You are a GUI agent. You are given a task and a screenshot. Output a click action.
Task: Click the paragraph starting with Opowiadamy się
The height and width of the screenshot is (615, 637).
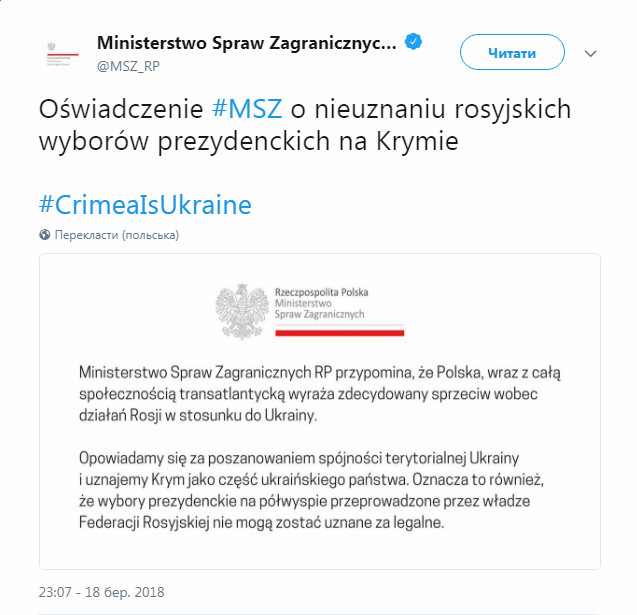coord(311,490)
